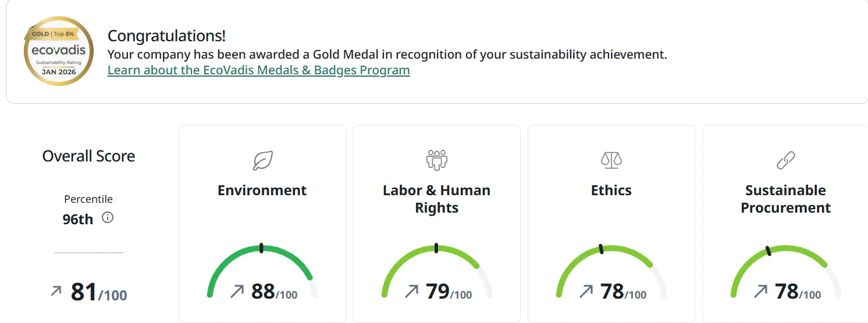Screen dimensions: 868x323
Task: Click the 81/100 overall score value
Action: coord(99,292)
